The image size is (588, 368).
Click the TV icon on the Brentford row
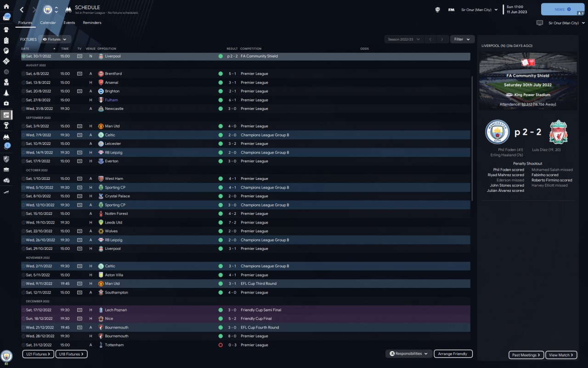pyautogui.click(x=79, y=74)
